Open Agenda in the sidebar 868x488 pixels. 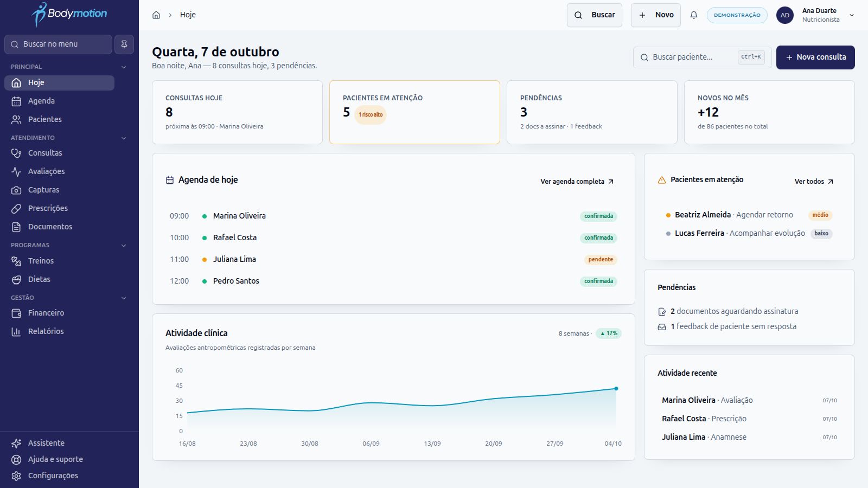click(60, 101)
